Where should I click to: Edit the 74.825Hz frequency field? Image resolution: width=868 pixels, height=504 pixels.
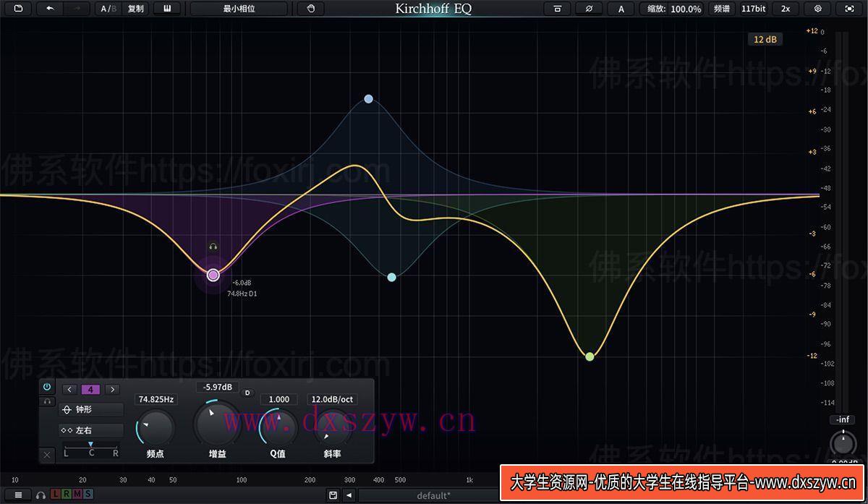coord(156,399)
